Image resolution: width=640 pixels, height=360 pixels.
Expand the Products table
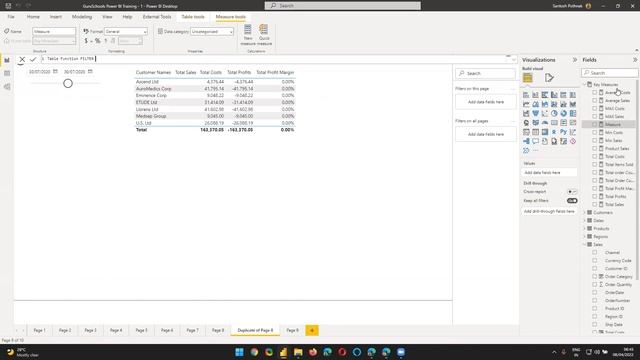coord(584,229)
